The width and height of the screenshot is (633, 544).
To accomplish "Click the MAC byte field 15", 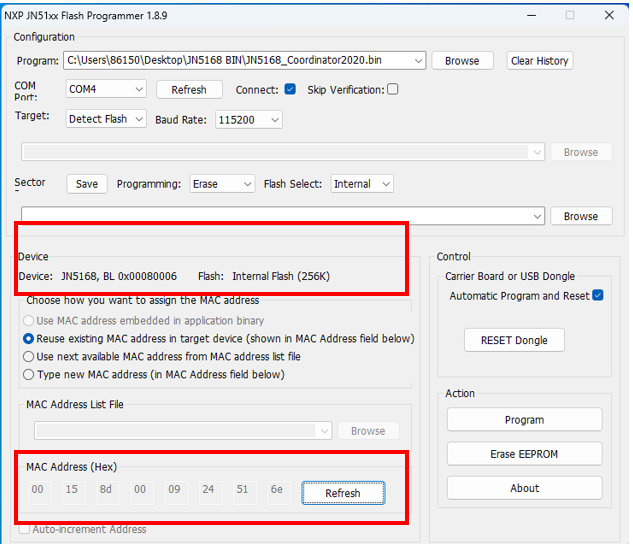I will (x=73, y=492).
